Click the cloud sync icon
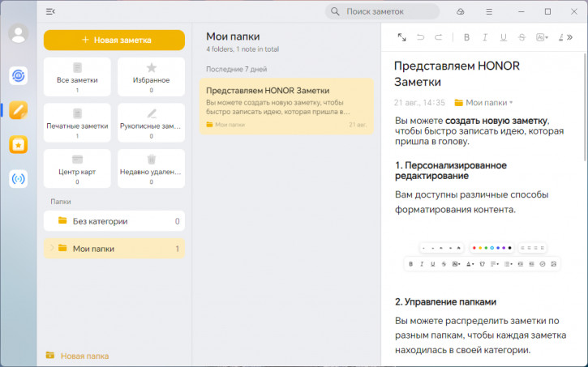The width and height of the screenshot is (588, 367). click(x=460, y=11)
